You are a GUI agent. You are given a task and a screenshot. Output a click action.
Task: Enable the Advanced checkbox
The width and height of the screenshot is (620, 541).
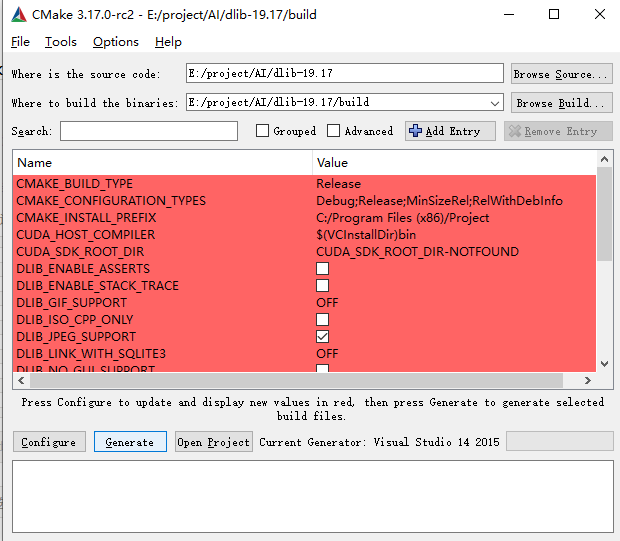[333, 131]
